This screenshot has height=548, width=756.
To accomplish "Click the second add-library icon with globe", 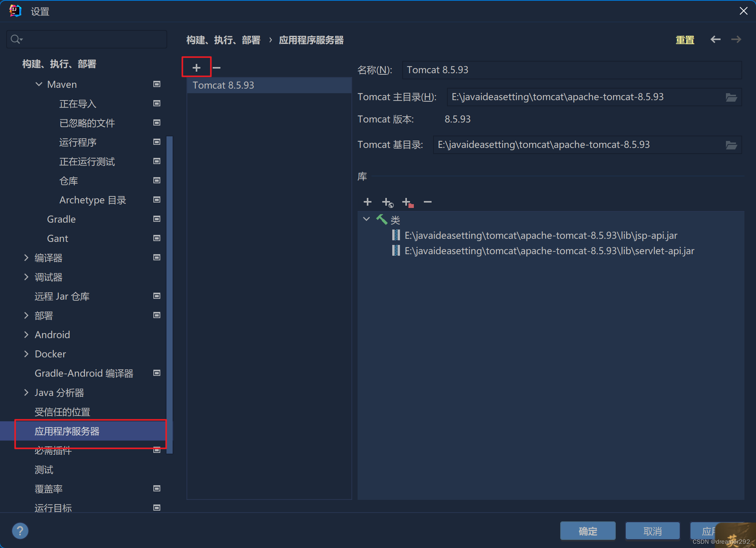I will click(x=388, y=202).
